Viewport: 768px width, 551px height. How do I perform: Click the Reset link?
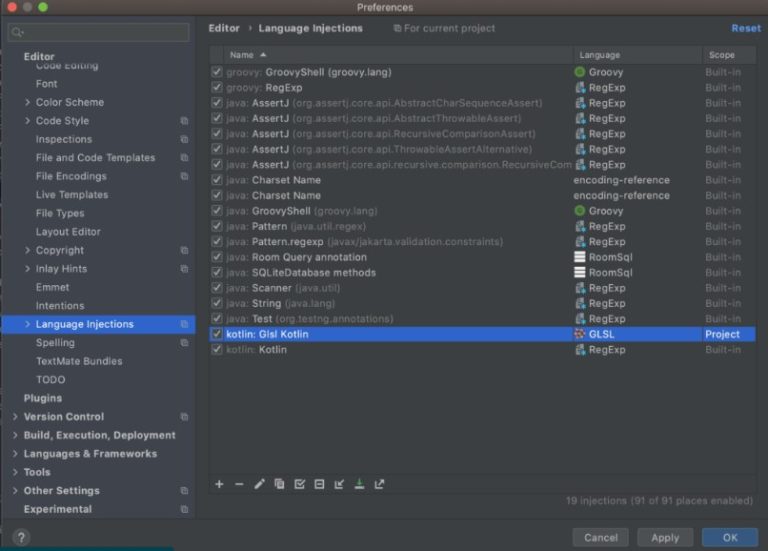tap(745, 29)
